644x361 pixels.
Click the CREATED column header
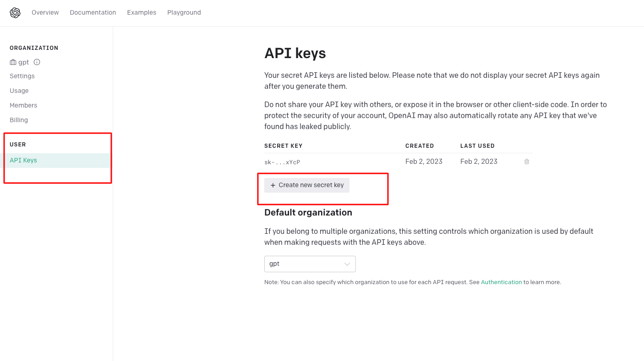420,146
